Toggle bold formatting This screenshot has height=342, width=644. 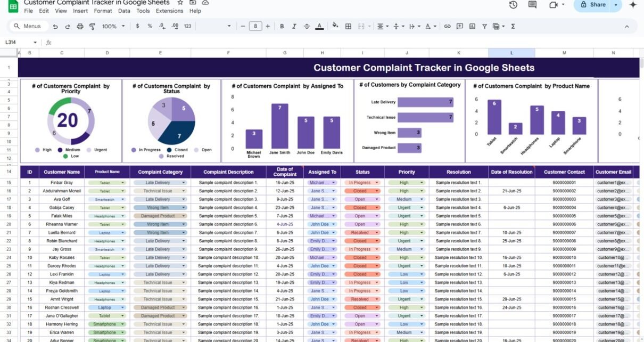[282, 26]
